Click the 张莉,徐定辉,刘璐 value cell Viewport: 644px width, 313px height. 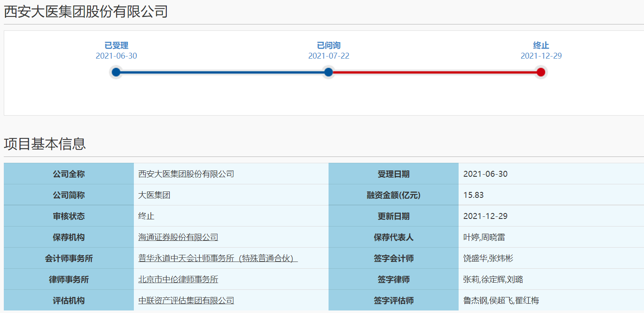551,279
